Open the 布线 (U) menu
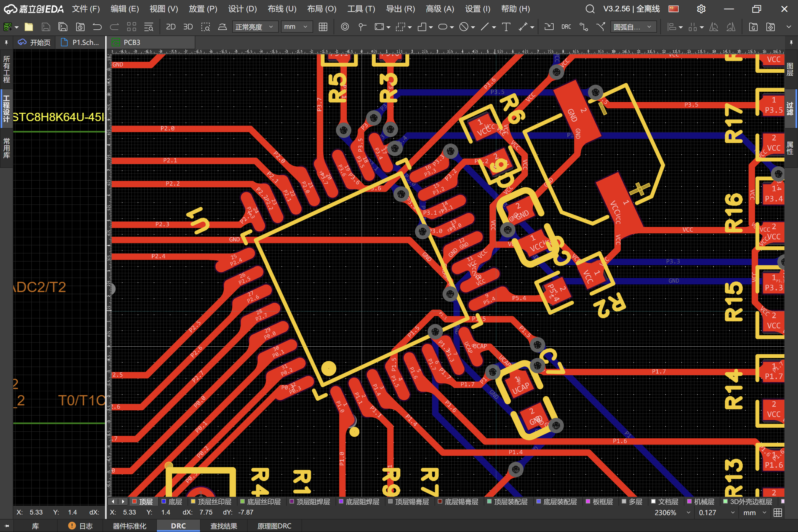Image resolution: width=798 pixels, height=532 pixels. point(282,9)
